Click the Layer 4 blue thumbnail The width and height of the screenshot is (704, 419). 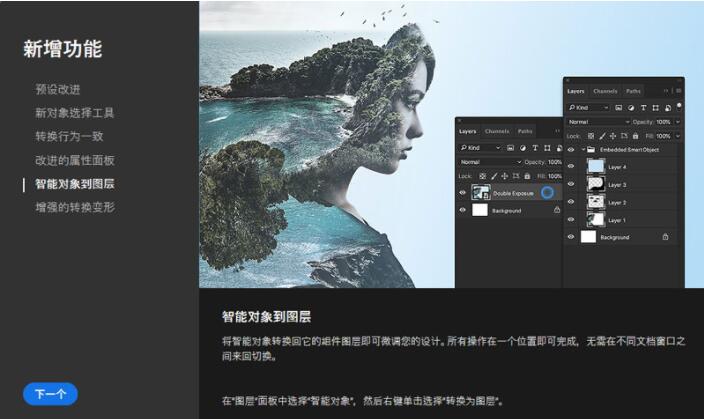tap(596, 166)
